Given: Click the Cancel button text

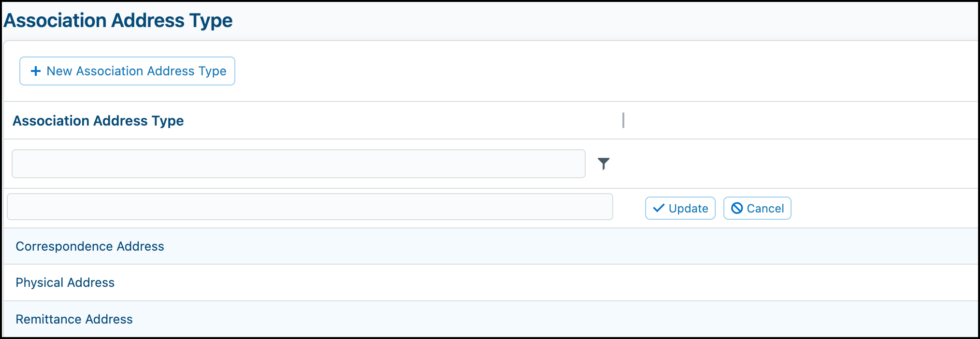Looking at the screenshot, I should click(x=765, y=209).
